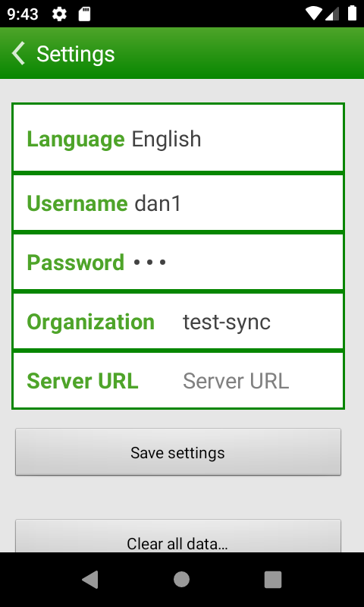Click the green Organization label
364x607 pixels.
pos(90,322)
